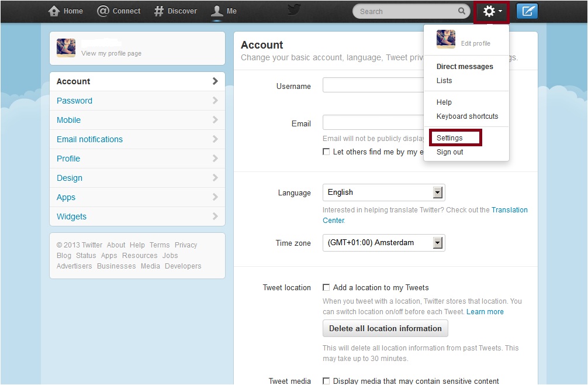This screenshot has height=385, width=588.
Task: Toggle 'Let others find me by my email' checkbox
Action: 326,152
